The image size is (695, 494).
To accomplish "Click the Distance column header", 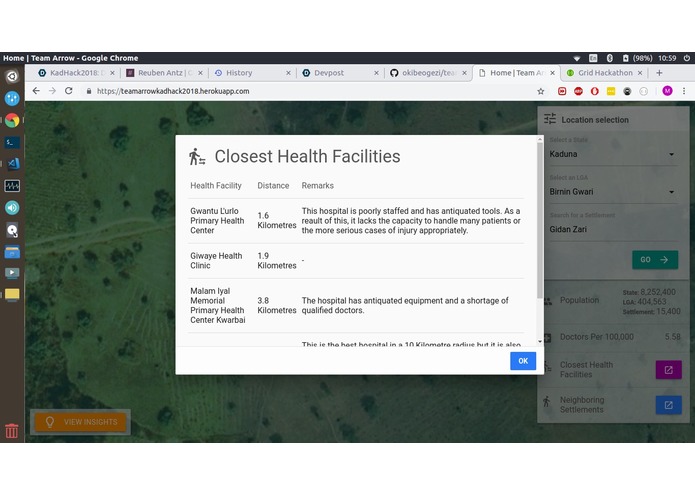I will click(273, 186).
